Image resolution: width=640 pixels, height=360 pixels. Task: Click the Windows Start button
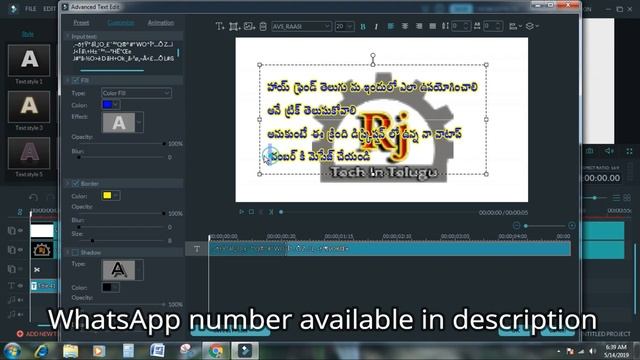coord(12,351)
